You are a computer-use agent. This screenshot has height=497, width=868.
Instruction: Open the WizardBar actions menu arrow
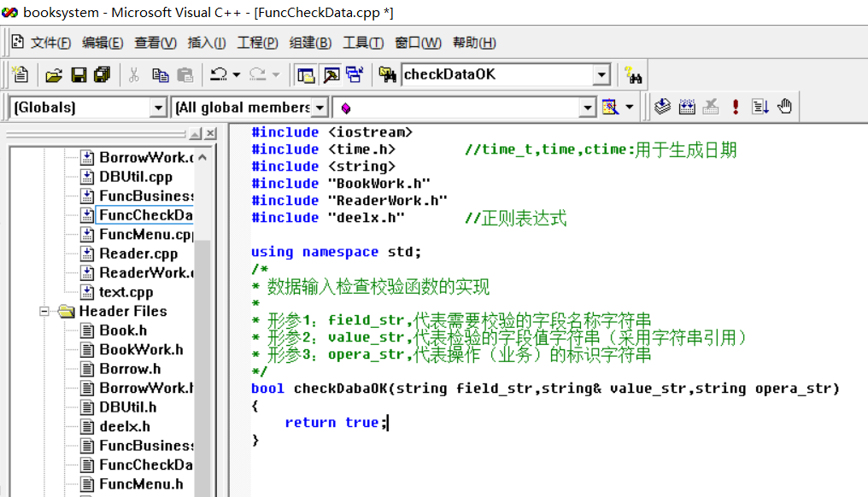pos(630,107)
